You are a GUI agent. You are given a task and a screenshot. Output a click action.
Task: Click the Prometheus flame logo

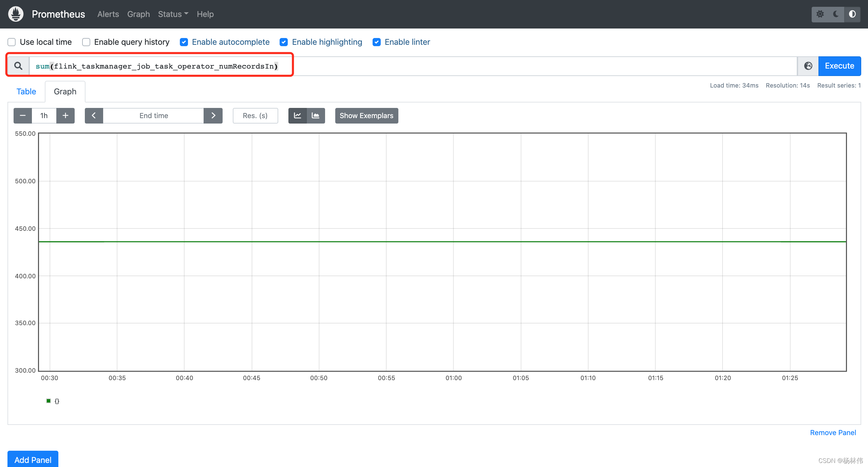pos(16,14)
